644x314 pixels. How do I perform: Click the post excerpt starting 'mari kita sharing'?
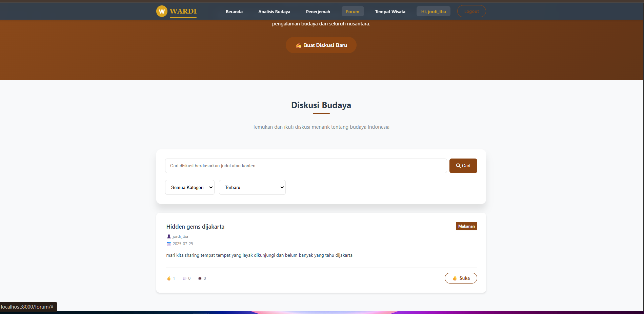259,255
